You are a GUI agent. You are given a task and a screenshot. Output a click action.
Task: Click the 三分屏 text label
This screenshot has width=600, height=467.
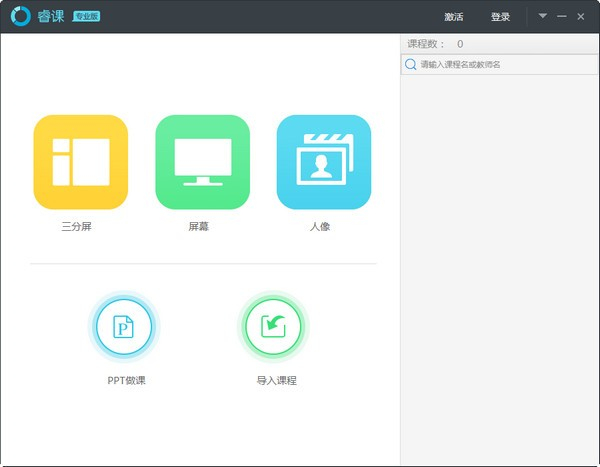point(76,227)
